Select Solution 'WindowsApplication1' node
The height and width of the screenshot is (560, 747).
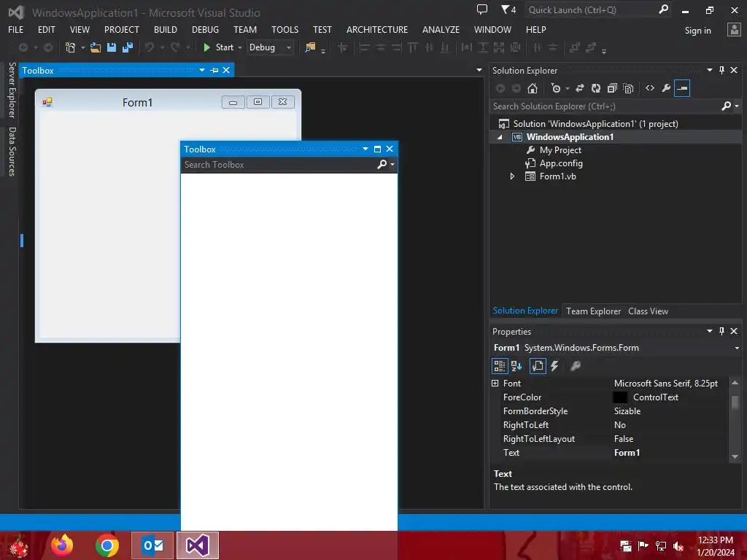(595, 124)
